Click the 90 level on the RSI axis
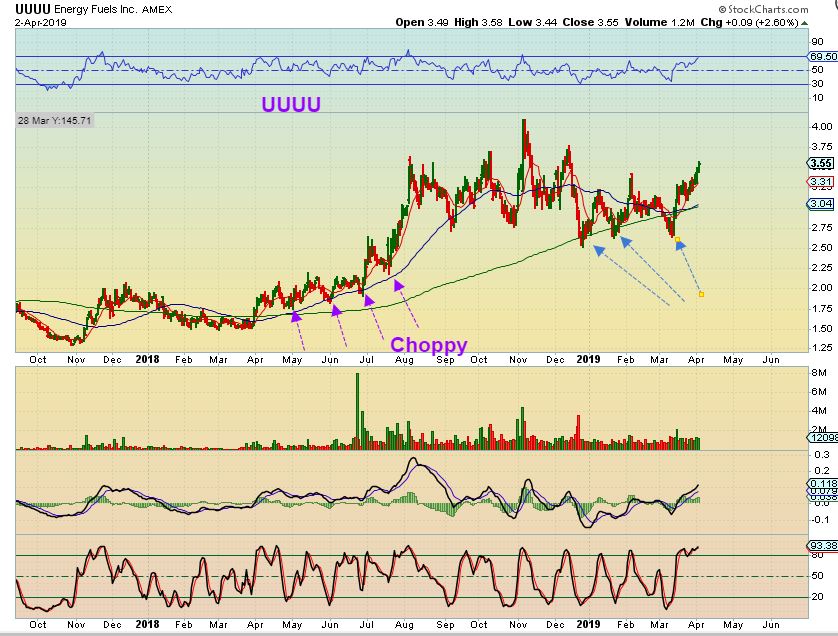 tap(817, 42)
